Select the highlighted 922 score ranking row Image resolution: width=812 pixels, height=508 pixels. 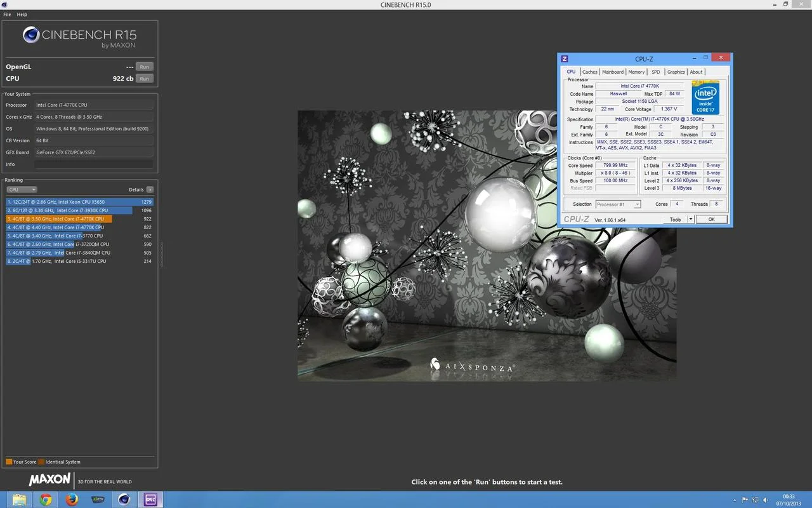tap(79, 218)
